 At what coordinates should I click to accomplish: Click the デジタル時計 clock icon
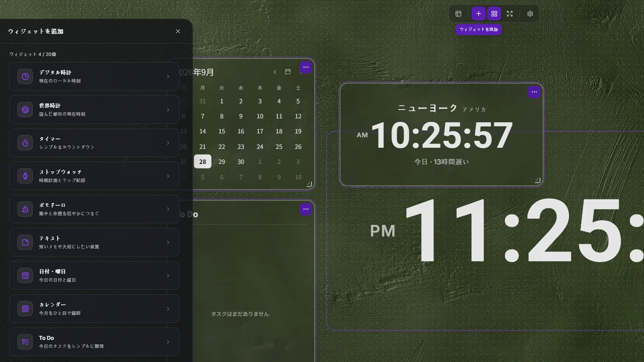pos(25,76)
